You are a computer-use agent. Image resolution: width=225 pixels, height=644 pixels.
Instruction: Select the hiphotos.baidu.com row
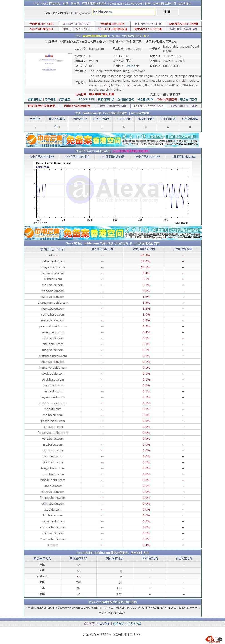113,356
